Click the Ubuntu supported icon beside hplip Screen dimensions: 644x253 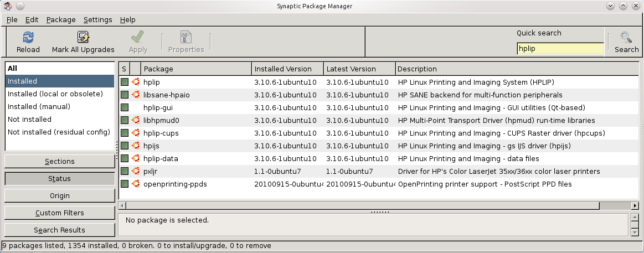point(135,82)
